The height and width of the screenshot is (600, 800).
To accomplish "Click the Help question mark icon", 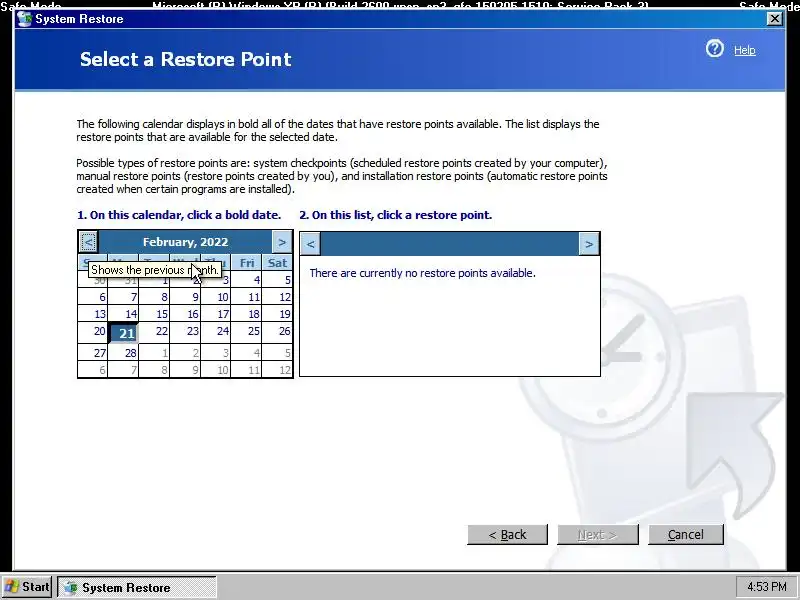I will coord(714,49).
